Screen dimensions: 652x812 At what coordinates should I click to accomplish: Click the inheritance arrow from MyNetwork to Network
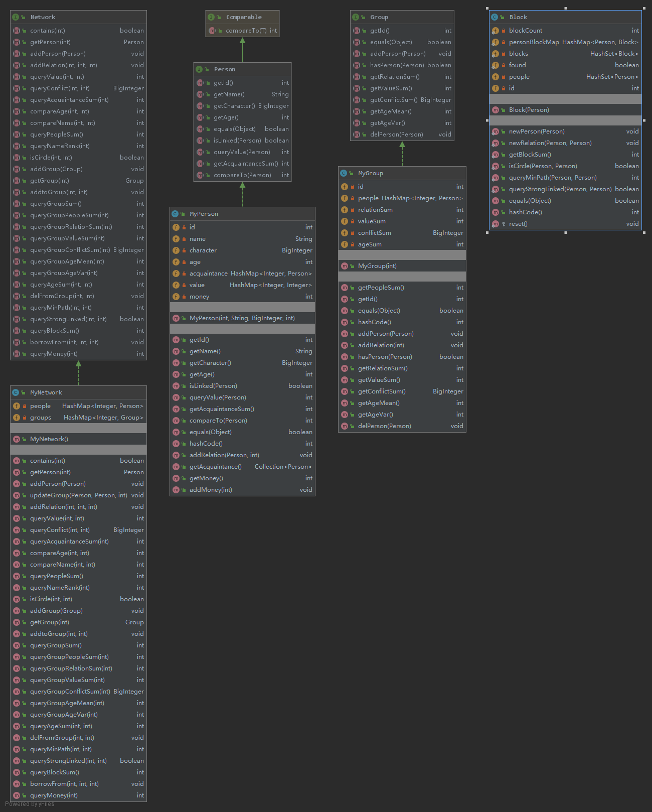78,373
